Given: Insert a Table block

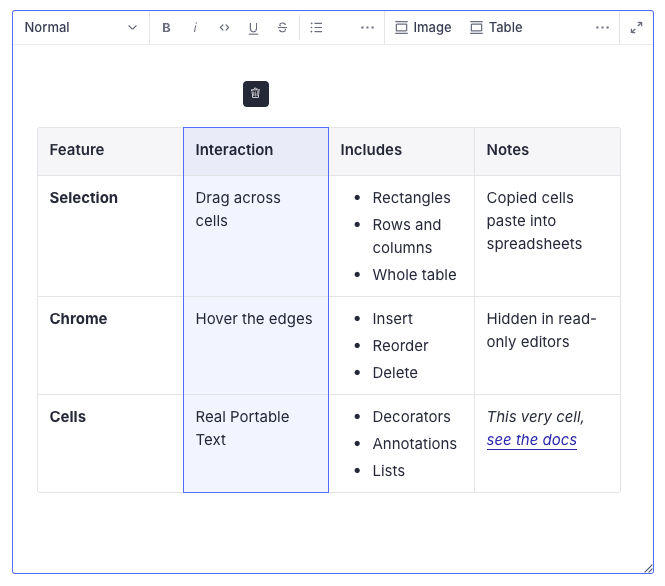Looking at the screenshot, I should [496, 28].
